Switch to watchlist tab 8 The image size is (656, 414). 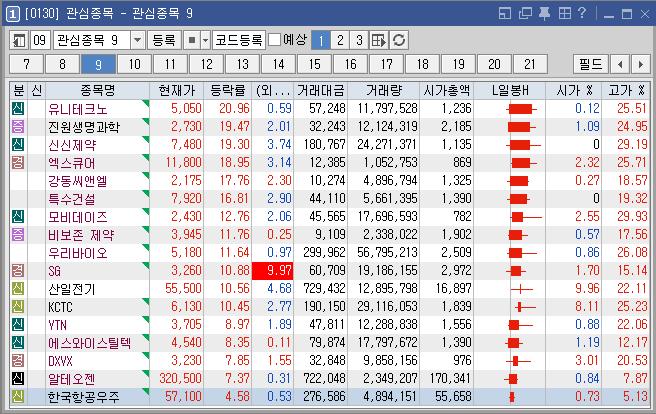point(62,64)
